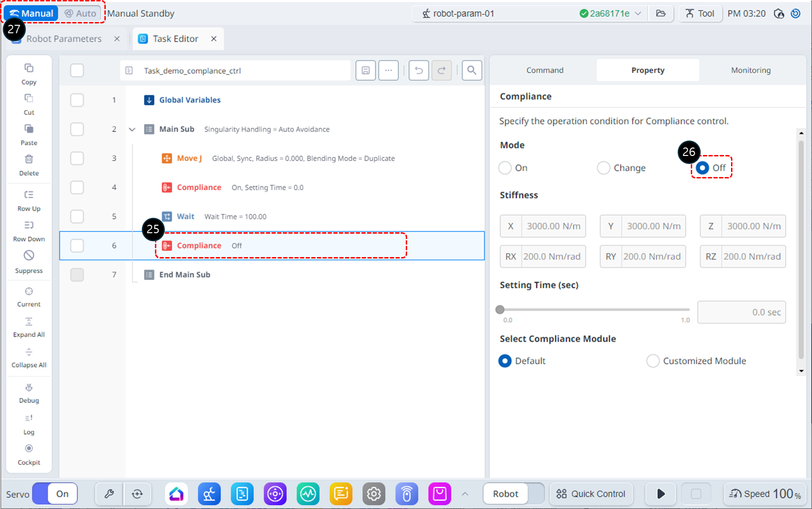Click the Copy icon in left sidebar
This screenshot has height=509, width=812.
(29, 68)
